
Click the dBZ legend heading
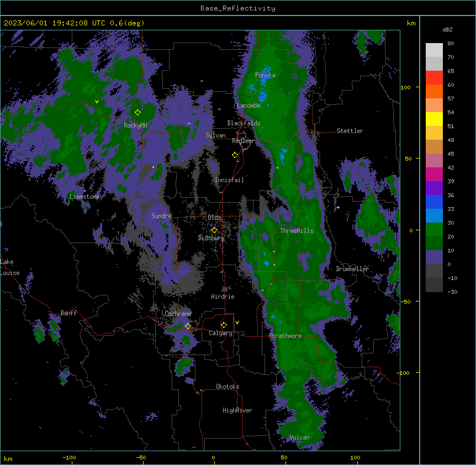[447, 29]
